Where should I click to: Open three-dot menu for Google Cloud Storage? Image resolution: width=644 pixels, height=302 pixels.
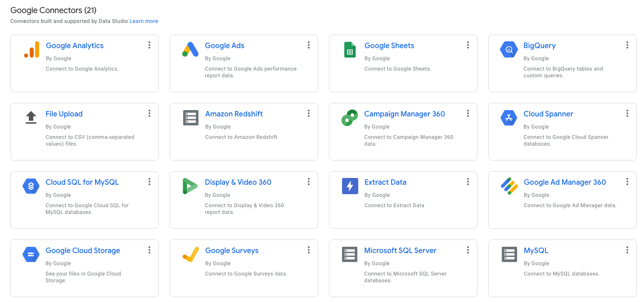point(149,250)
